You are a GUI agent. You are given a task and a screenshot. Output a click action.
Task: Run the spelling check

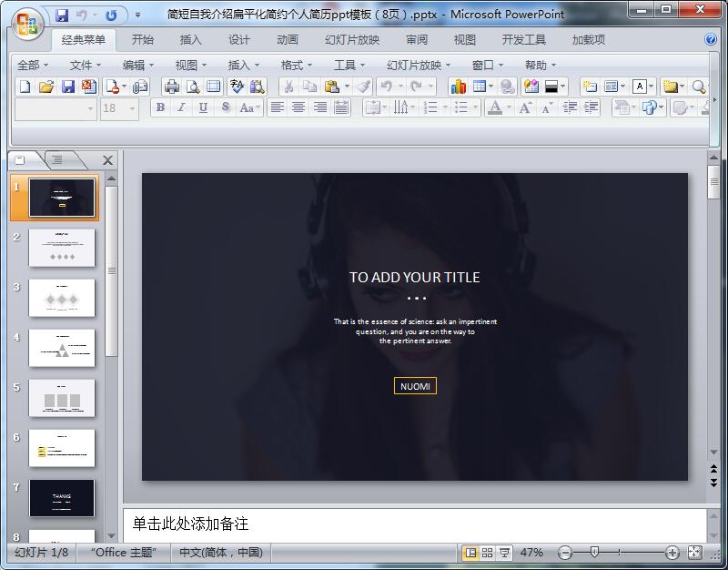tap(237, 87)
